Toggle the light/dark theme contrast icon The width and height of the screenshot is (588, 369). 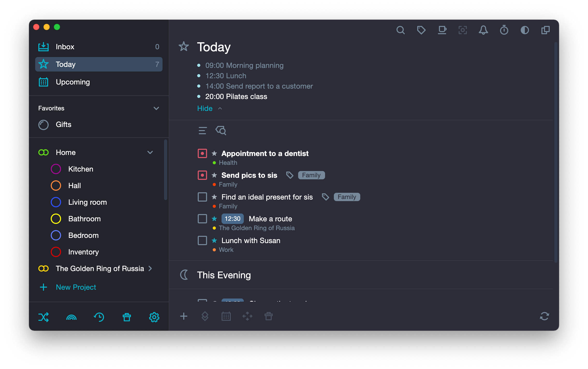click(x=525, y=30)
